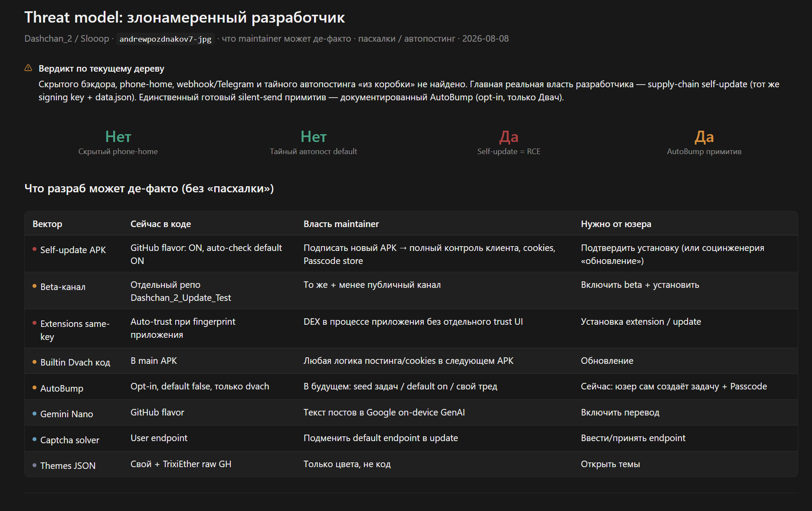Click the cell starting "Подтвердить установку"
This screenshot has width=812, height=511.
[672, 254]
